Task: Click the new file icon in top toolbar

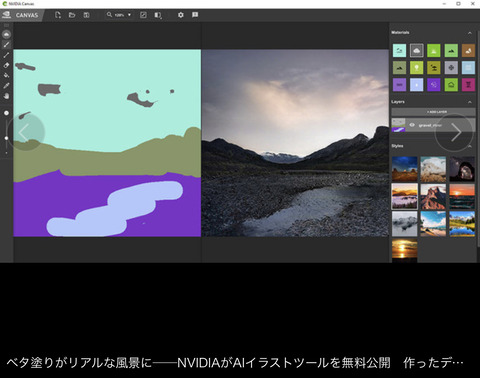Action: click(x=58, y=15)
